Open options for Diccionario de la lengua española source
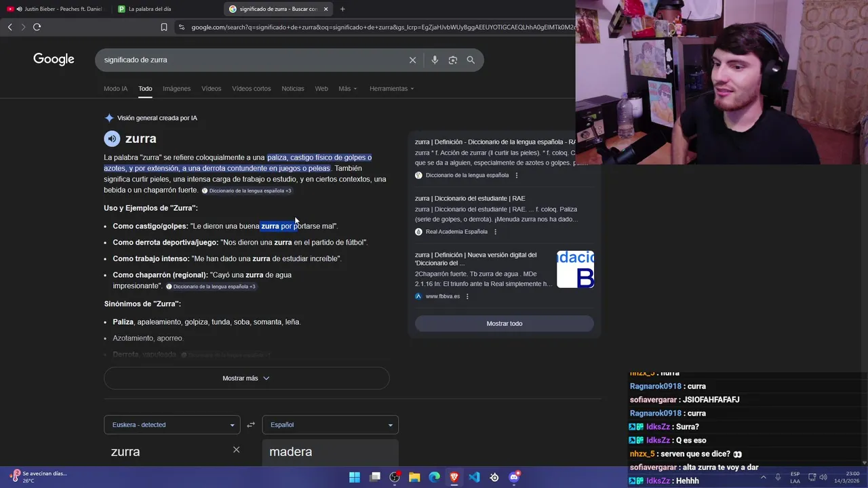Screen dimensions: 868x488 pyautogui.click(x=517, y=176)
